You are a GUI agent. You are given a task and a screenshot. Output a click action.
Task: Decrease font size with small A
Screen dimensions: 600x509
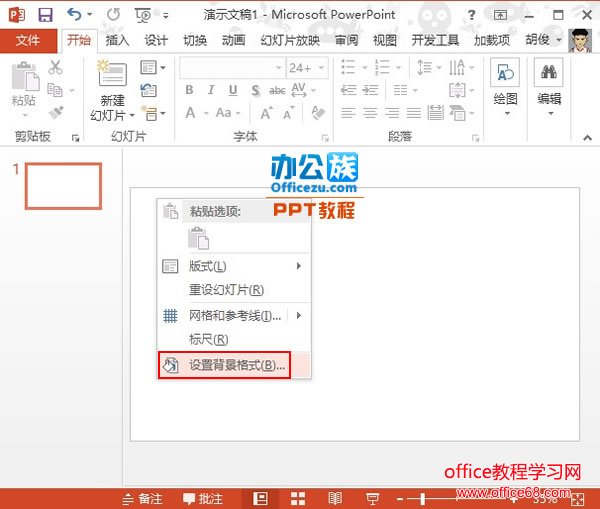289,113
